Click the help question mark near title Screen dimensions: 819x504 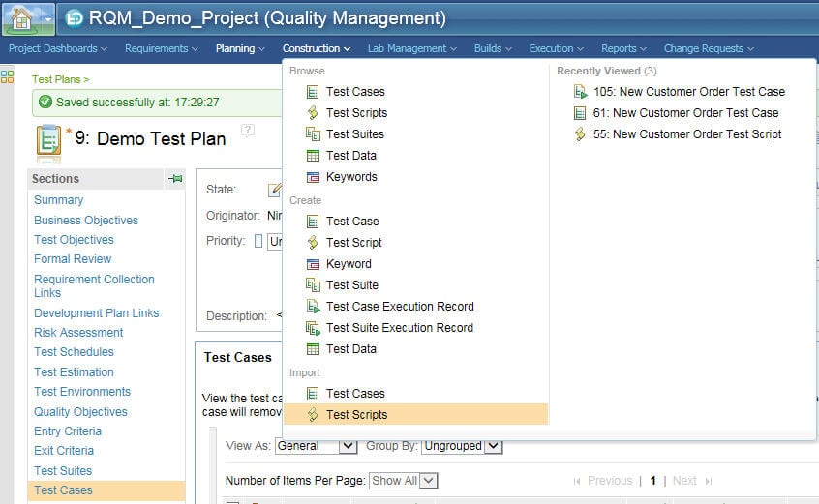248,130
